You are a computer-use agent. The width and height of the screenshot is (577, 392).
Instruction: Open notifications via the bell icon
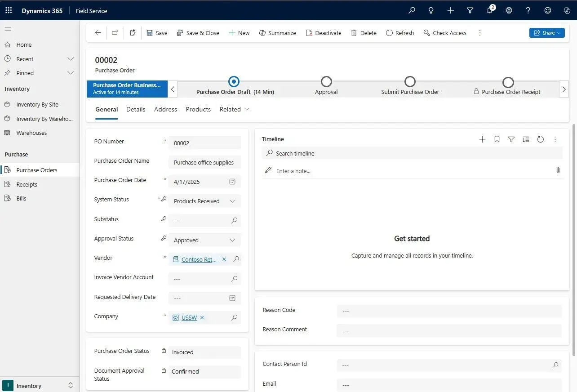tap(489, 10)
